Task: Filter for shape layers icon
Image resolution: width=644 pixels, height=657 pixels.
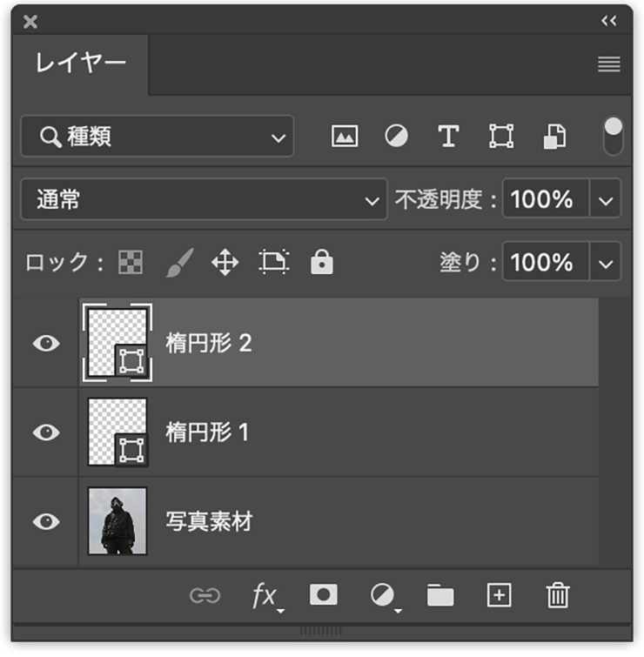Action: [500, 137]
